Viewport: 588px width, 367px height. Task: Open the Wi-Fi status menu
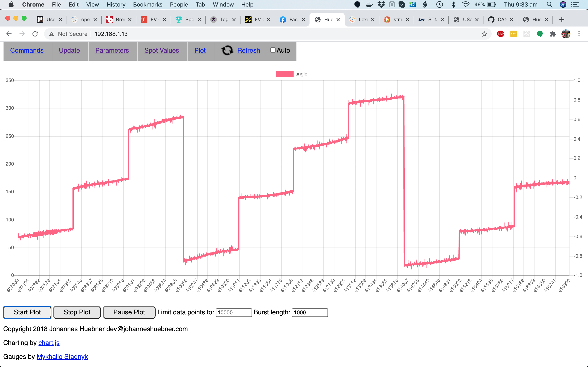tap(465, 5)
